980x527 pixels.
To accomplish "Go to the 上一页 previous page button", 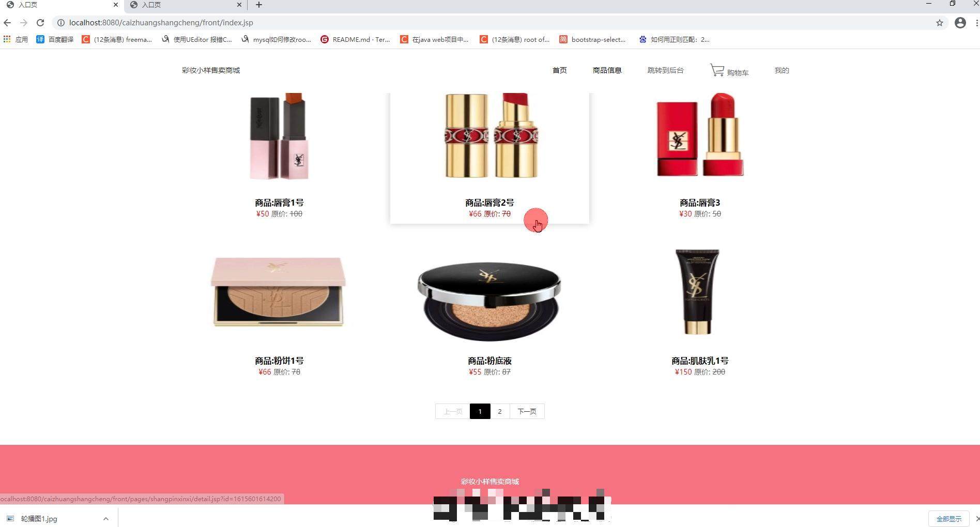I will coord(453,411).
